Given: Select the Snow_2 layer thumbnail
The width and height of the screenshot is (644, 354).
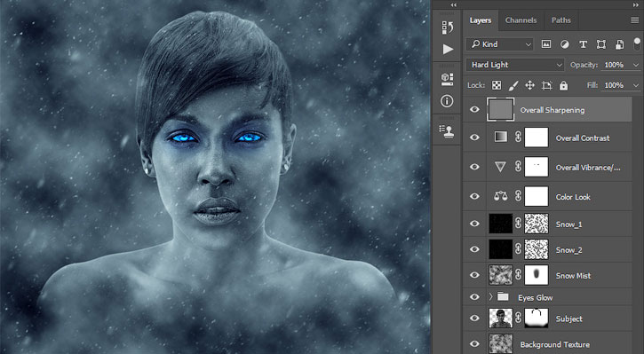Looking at the screenshot, I should coord(501,249).
